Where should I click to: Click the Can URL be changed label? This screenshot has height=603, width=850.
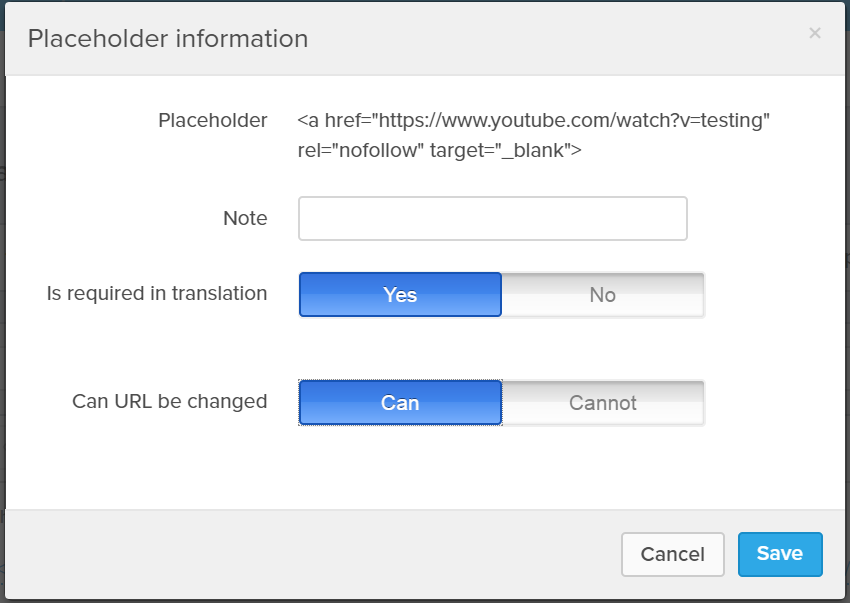pos(170,401)
